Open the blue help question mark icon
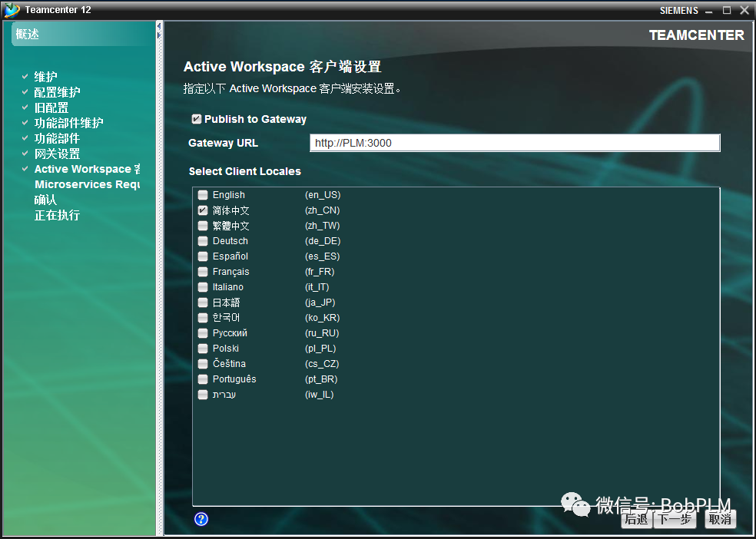Image resolution: width=756 pixels, height=539 pixels. (x=201, y=519)
